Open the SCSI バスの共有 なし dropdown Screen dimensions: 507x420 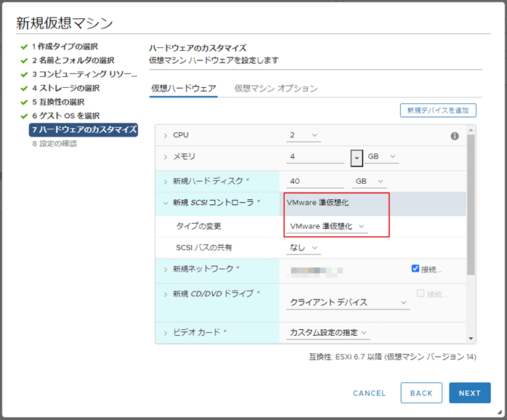pos(304,248)
